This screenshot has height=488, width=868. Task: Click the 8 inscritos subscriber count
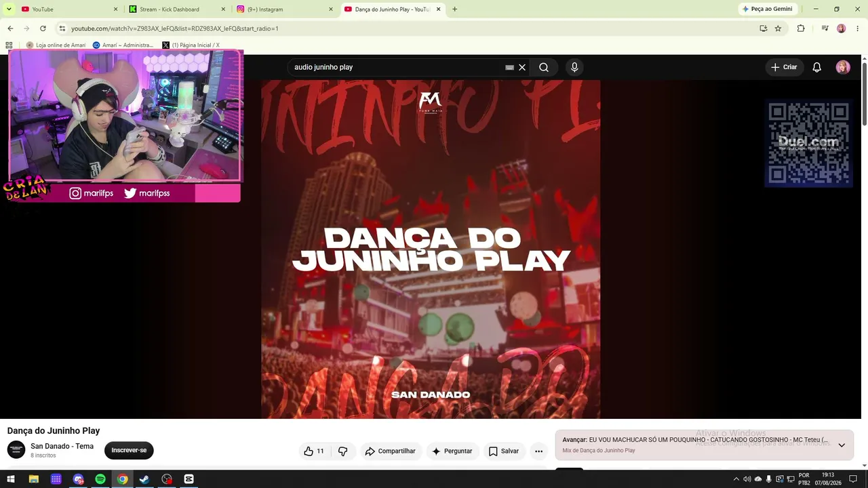pos(43,455)
